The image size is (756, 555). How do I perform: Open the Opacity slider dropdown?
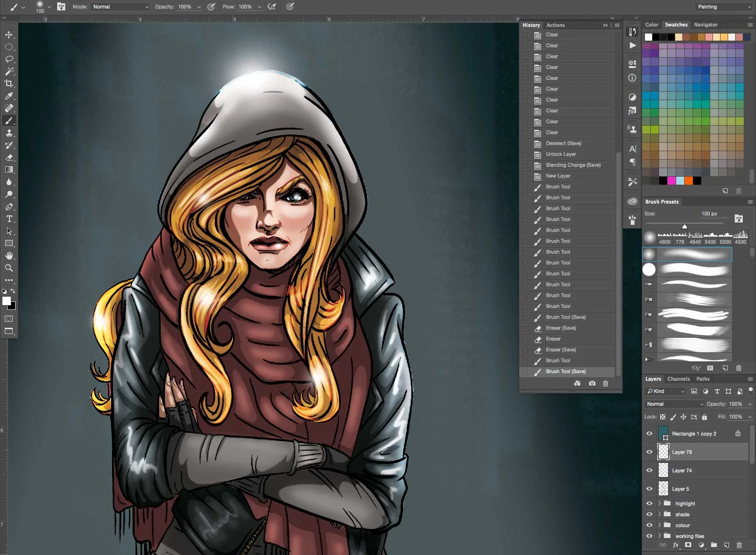pyautogui.click(x=199, y=7)
